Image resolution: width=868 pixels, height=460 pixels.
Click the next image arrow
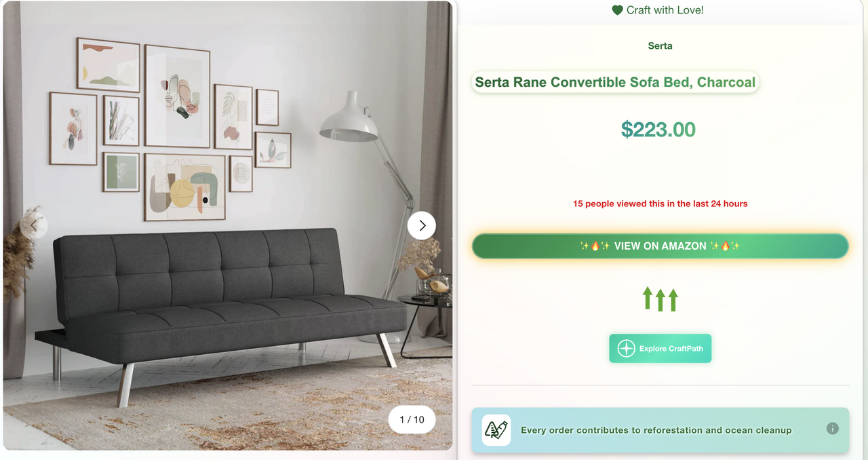[x=422, y=225]
